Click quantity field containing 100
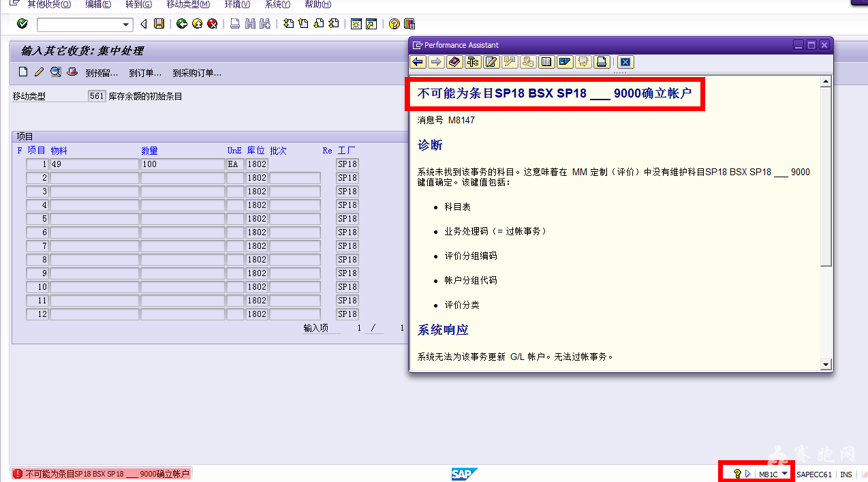Screen dimensions: 868x482 click(x=183, y=164)
